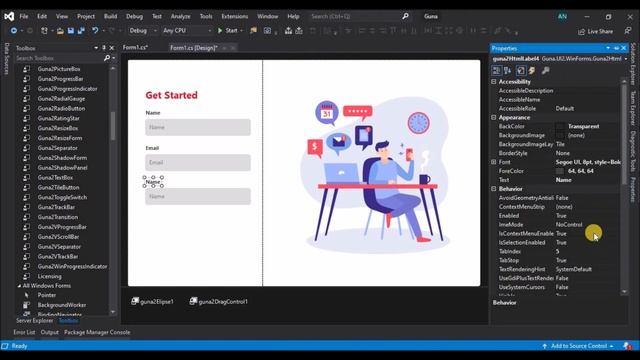Screen dimensions: 640x360
Task: Select Guna2TextBox in the Toolbox
Action: click(x=55, y=178)
